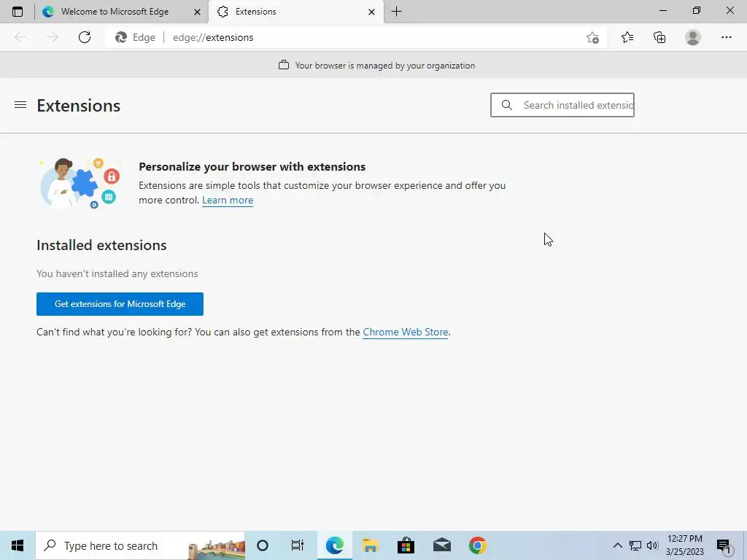The image size is (747, 560).
Task: Open the Learn more link
Action: coord(228,200)
